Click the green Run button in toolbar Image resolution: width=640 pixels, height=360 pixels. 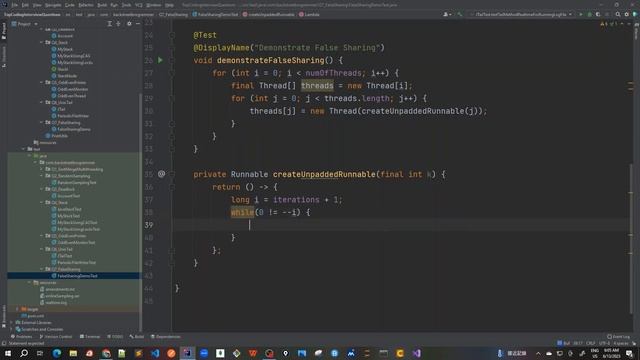coord(581,14)
